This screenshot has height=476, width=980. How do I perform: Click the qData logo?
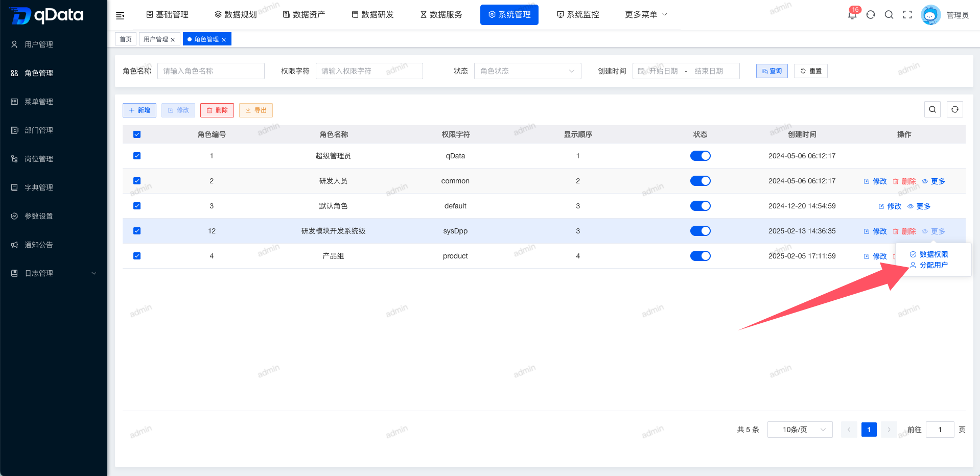46,15
